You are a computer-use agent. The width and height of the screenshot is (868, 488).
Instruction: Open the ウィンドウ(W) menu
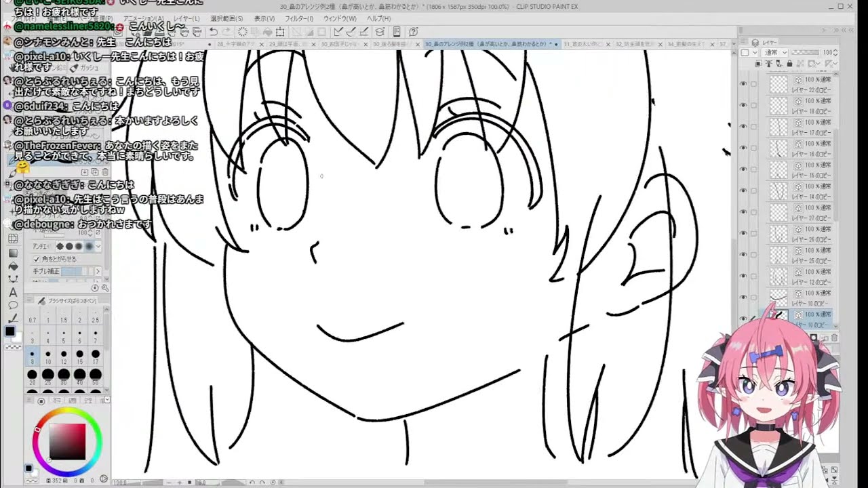point(340,18)
